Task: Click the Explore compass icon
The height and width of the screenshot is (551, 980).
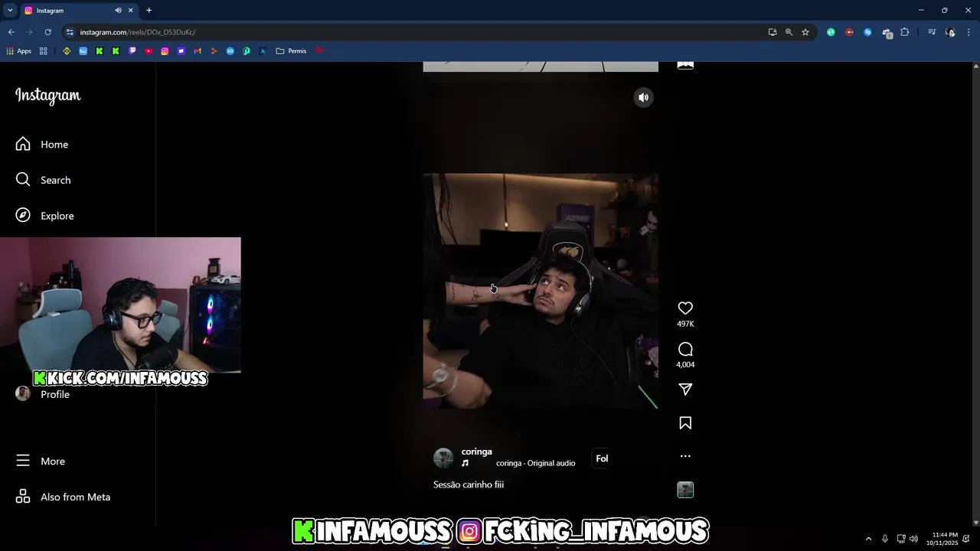Action: 23,216
